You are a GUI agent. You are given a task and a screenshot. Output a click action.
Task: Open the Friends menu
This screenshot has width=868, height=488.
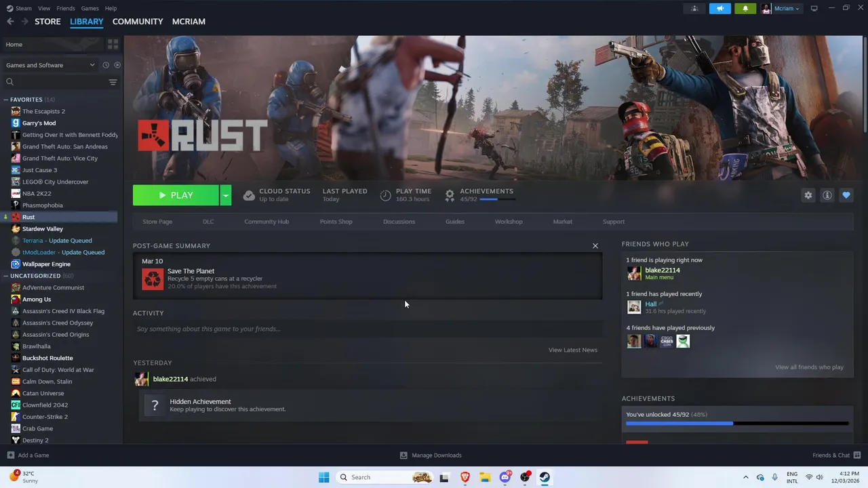pyautogui.click(x=66, y=8)
